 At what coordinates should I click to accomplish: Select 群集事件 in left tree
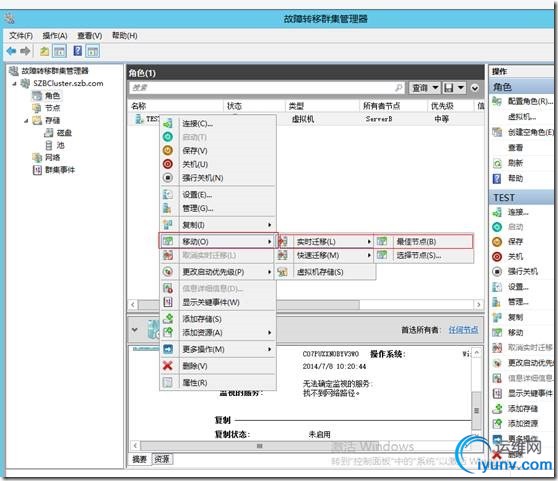point(60,170)
